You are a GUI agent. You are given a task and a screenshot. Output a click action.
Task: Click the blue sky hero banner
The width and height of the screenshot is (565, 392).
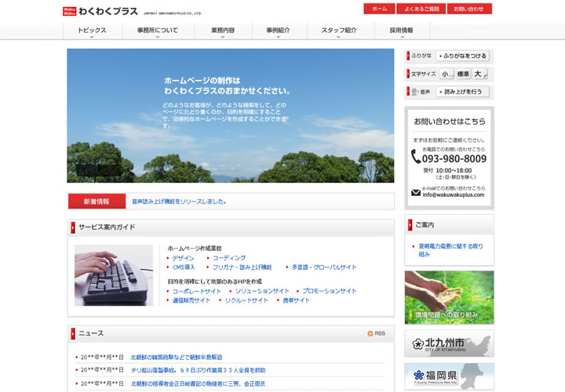[x=231, y=115]
